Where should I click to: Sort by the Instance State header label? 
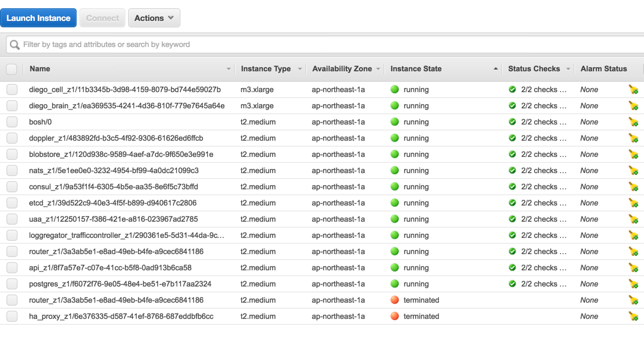[416, 69]
